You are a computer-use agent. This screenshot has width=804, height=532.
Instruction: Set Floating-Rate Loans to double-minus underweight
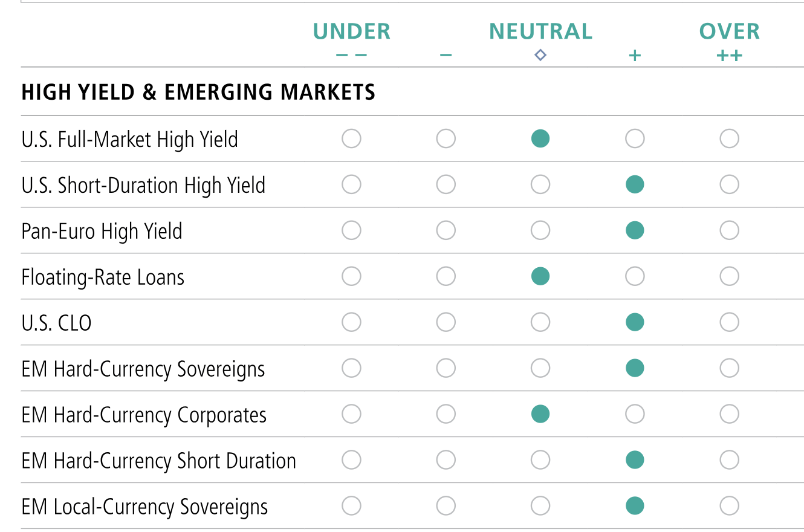(351, 276)
